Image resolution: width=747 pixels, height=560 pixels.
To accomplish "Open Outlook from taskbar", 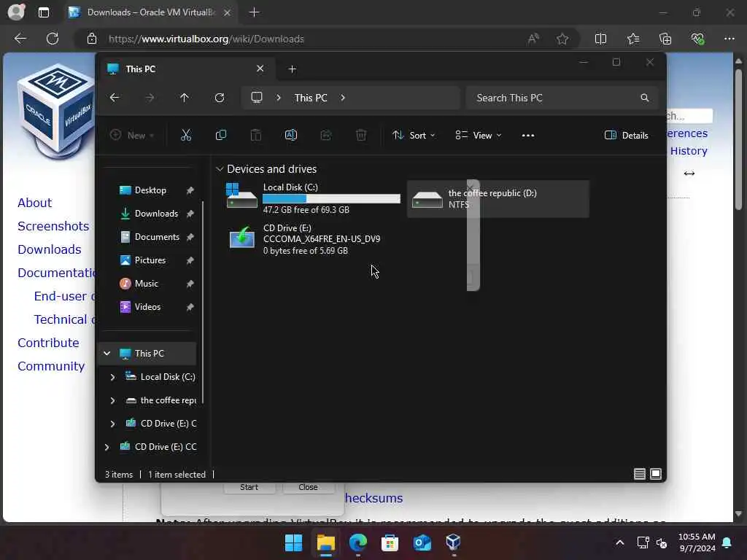I will click(x=422, y=542).
